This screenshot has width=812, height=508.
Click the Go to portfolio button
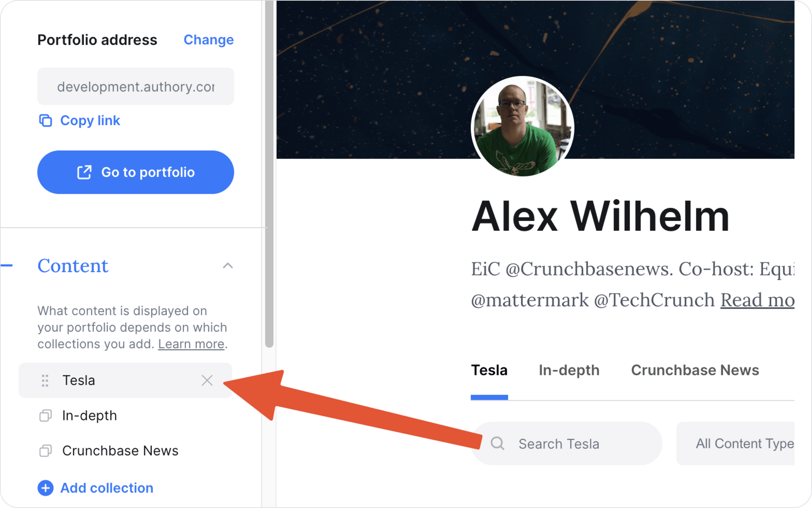coord(136,172)
